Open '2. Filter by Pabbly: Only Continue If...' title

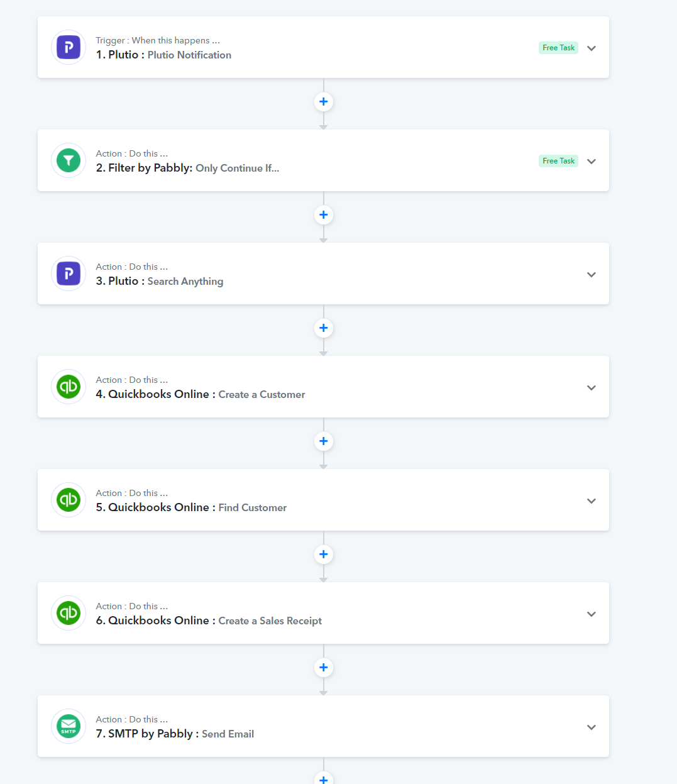pos(187,168)
